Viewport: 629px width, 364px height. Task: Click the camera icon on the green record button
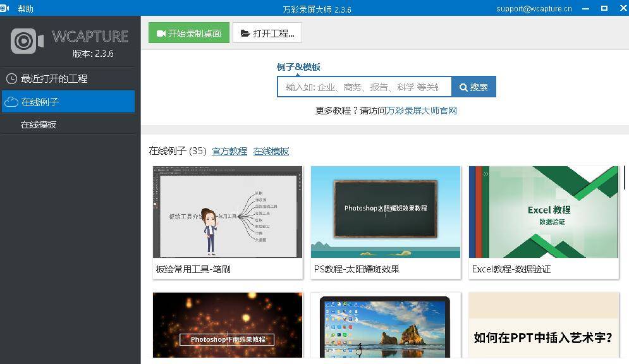(162, 32)
